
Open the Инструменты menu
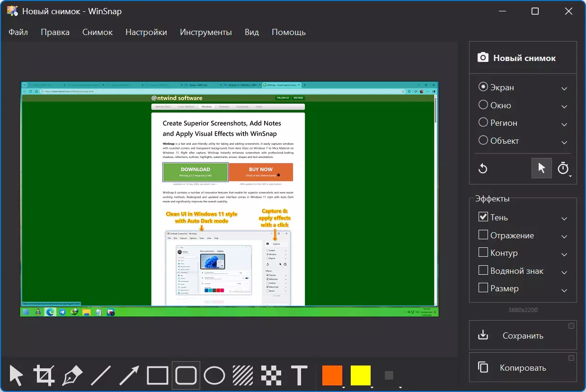[x=206, y=32]
